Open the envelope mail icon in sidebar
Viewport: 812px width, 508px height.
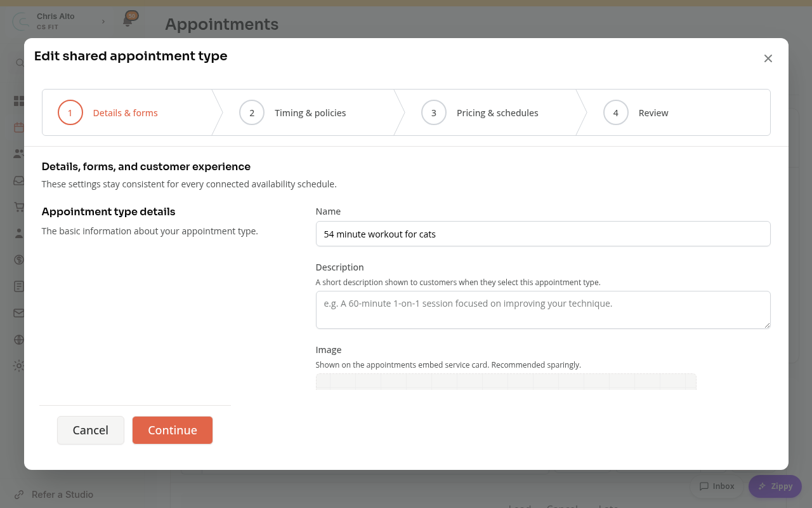click(19, 313)
